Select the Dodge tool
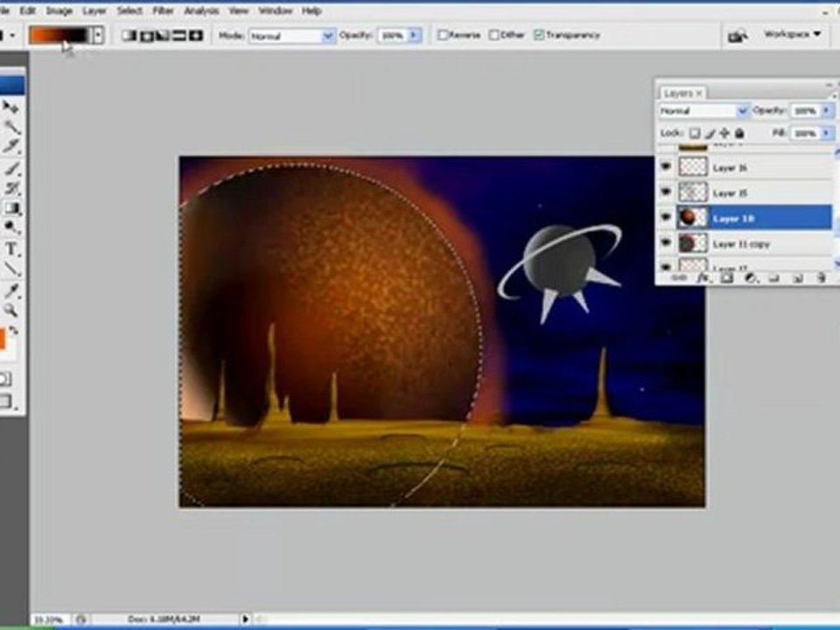This screenshot has height=630, width=840. (x=10, y=227)
